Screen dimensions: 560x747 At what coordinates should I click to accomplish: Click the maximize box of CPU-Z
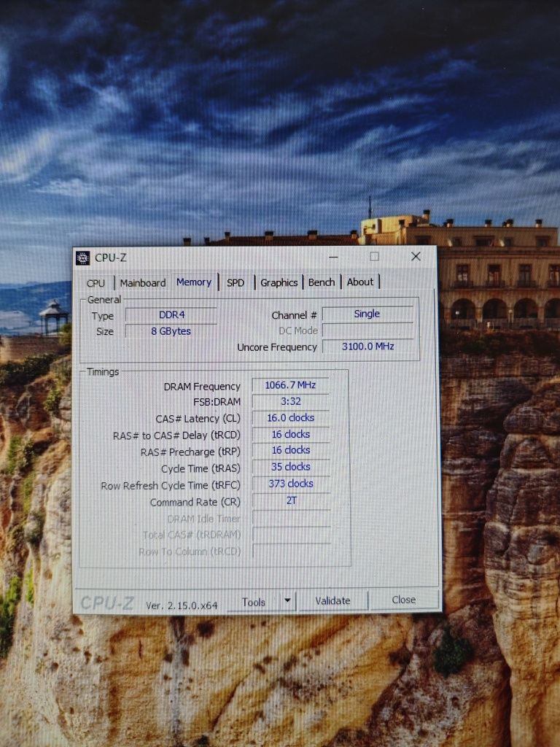[375, 257]
